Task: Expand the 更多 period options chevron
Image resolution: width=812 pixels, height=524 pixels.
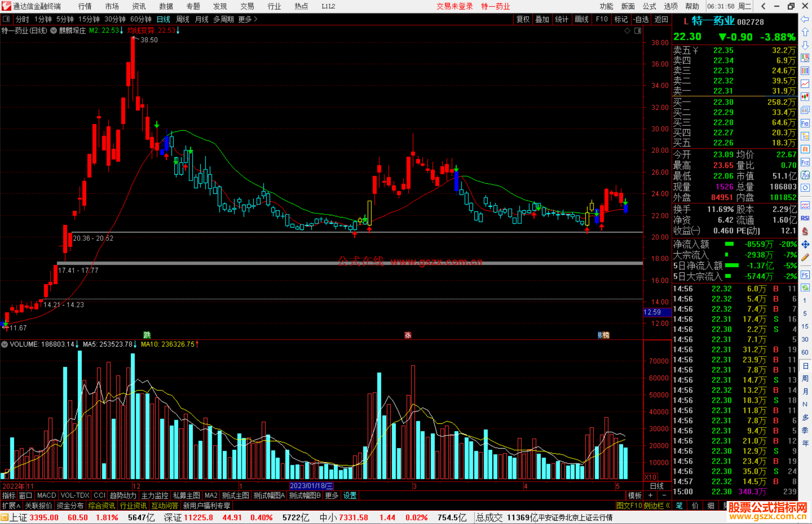Action: click(256, 19)
